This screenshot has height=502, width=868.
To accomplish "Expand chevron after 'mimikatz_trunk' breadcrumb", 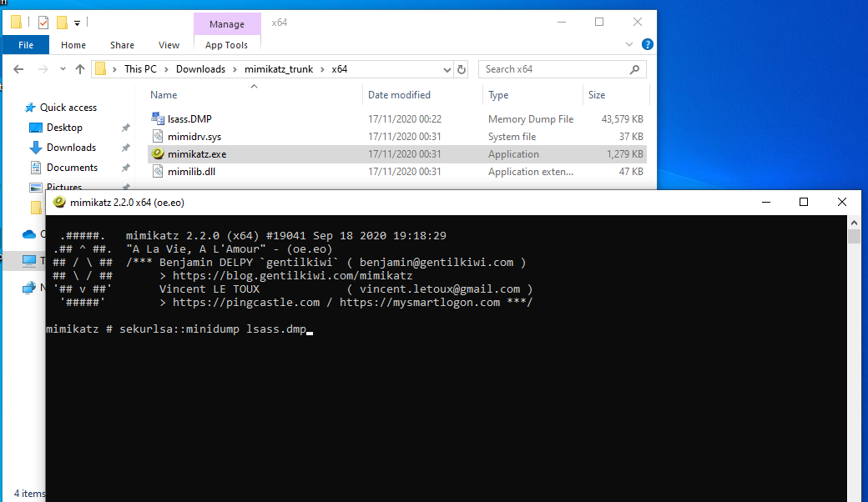I will 322,69.
